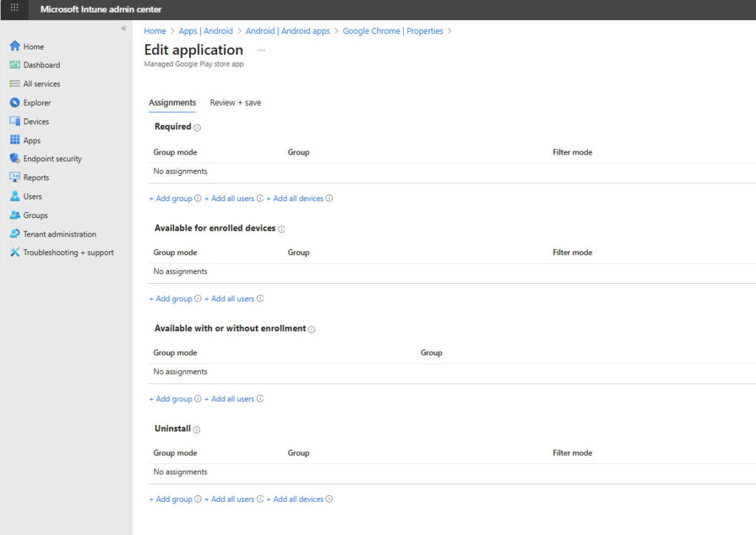Click the Home icon in sidebar
This screenshot has height=535, width=756.
click(x=15, y=47)
